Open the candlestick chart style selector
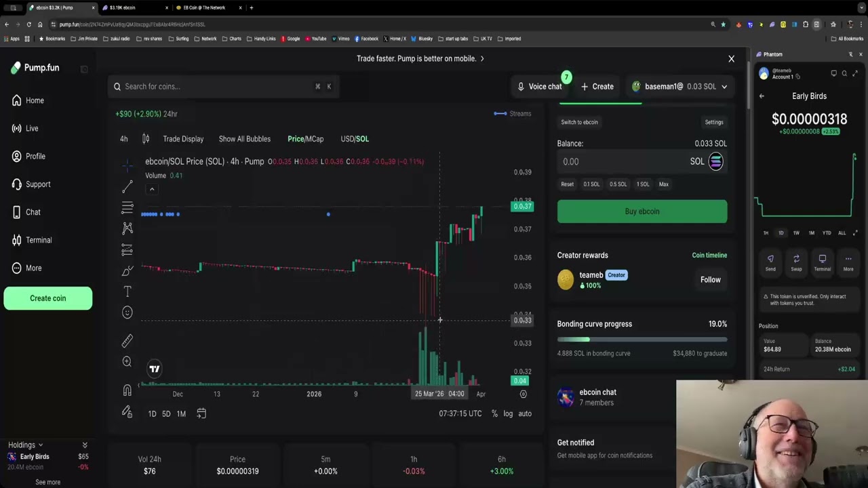Image resolution: width=868 pixels, height=488 pixels. [146, 139]
